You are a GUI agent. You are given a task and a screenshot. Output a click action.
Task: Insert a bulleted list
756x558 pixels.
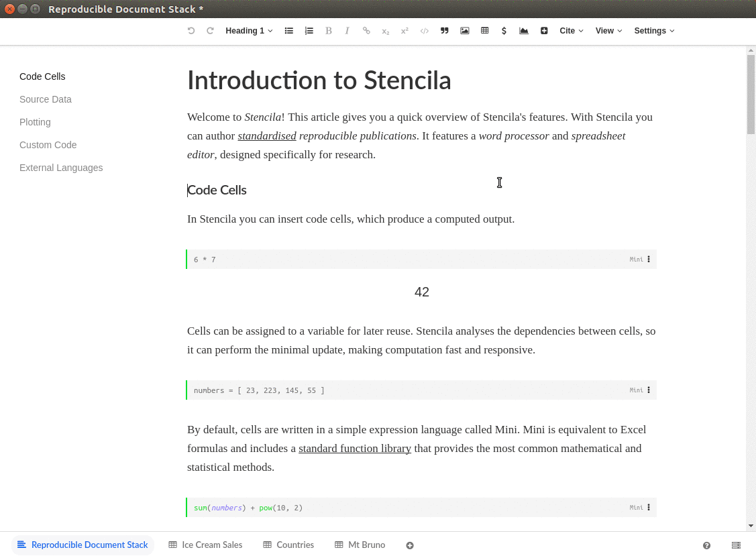tap(289, 30)
